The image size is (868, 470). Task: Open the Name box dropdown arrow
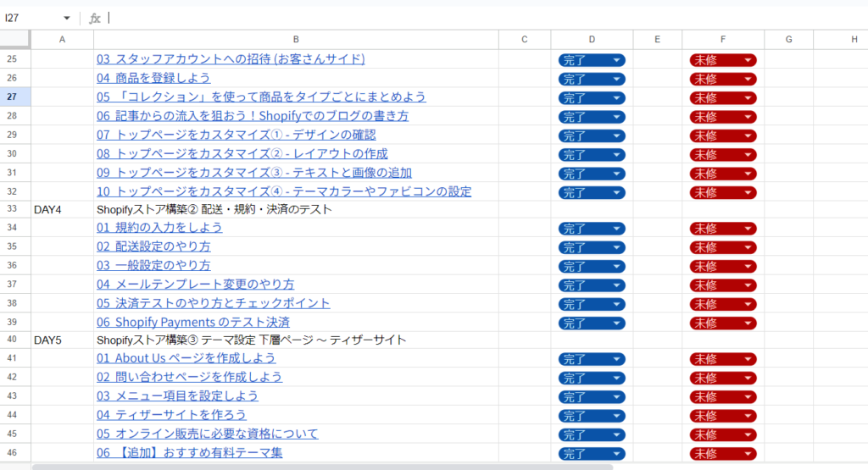tap(67, 18)
